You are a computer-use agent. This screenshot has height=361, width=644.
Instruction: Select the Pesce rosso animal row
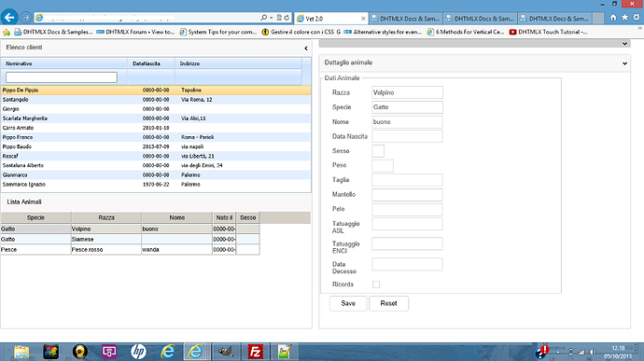point(130,249)
